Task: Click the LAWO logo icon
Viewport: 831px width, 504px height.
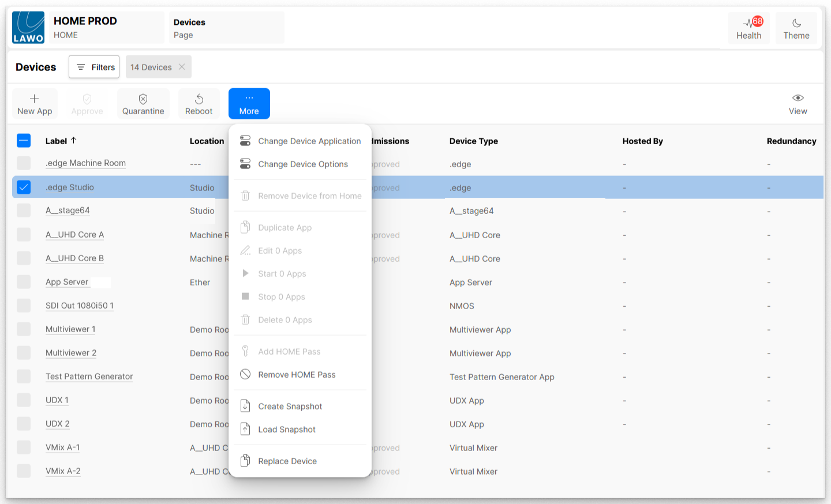Action: pos(28,28)
